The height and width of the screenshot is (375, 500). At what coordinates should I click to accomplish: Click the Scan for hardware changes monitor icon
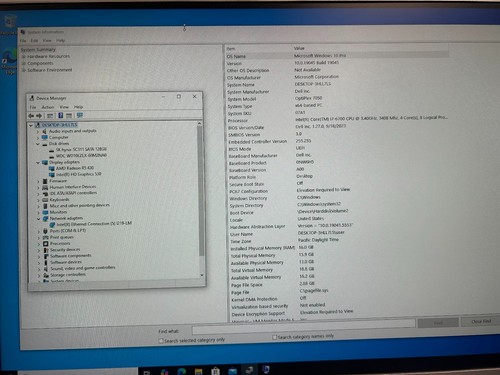pyautogui.click(x=80, y=115)
